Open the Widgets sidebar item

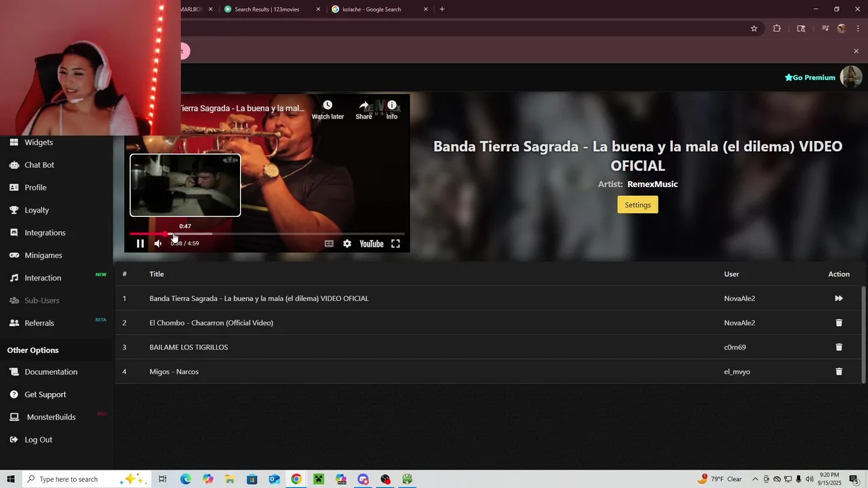click(39, 142)
